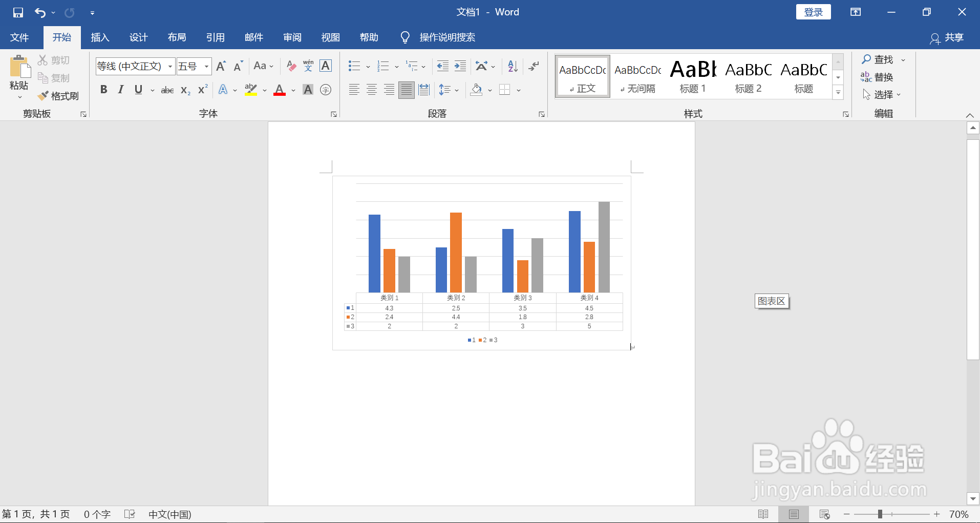Viewport: 980px width, 523px height.
Task: Apply character border icon
Action: coord(326,66)
